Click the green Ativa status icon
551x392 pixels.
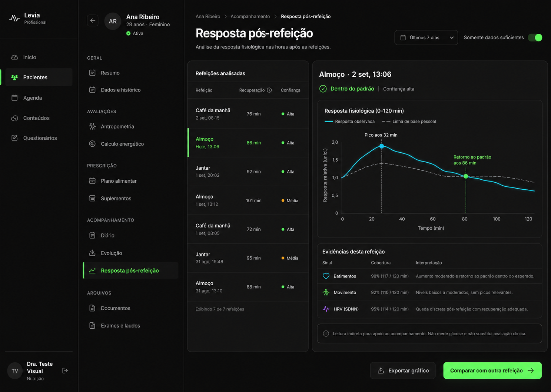point(128,33)
